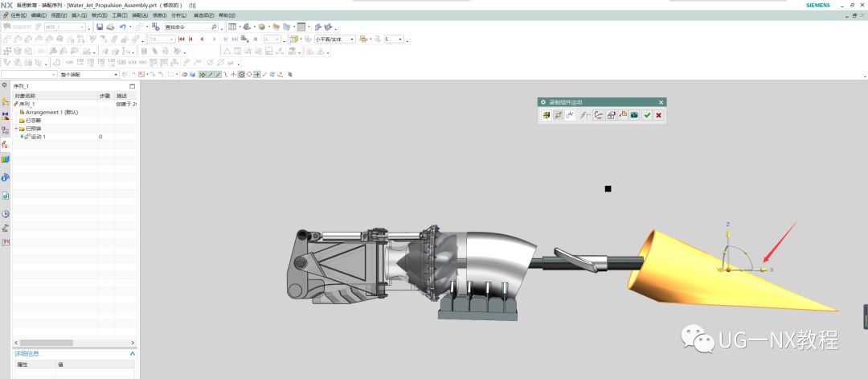Image resolution: width=868 pixels, height=379 pixels.
Task: Open the Assembly Navigator sidebar tab
Action: point(6,102)
